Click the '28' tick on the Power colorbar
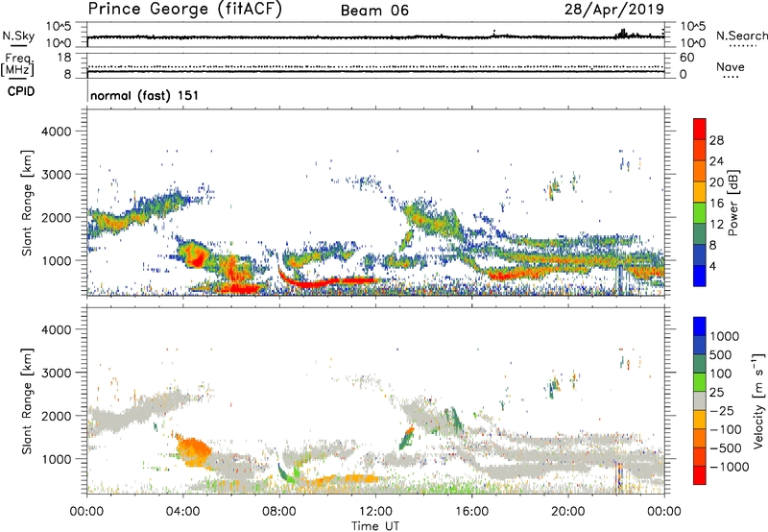The width and height of the screenshot is (768, 532). 716,140
